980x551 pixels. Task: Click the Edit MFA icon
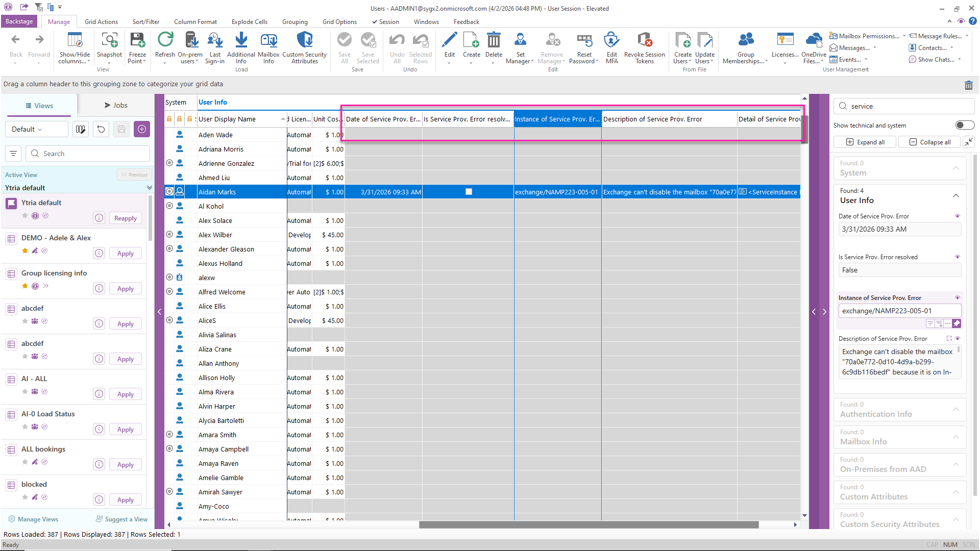pos(611,41)
